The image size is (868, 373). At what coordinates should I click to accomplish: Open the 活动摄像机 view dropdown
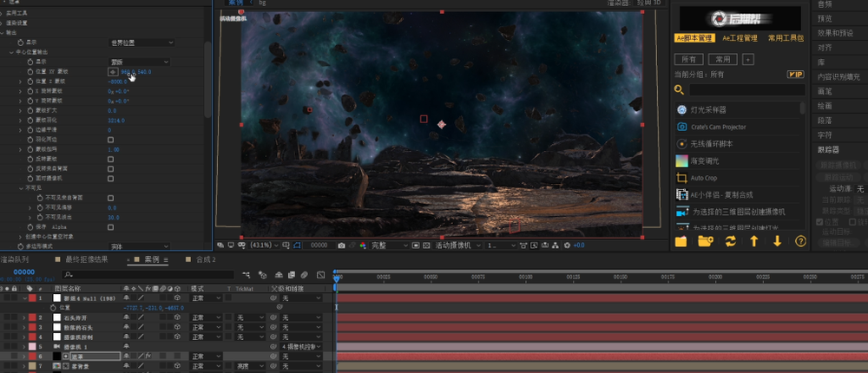457,245
